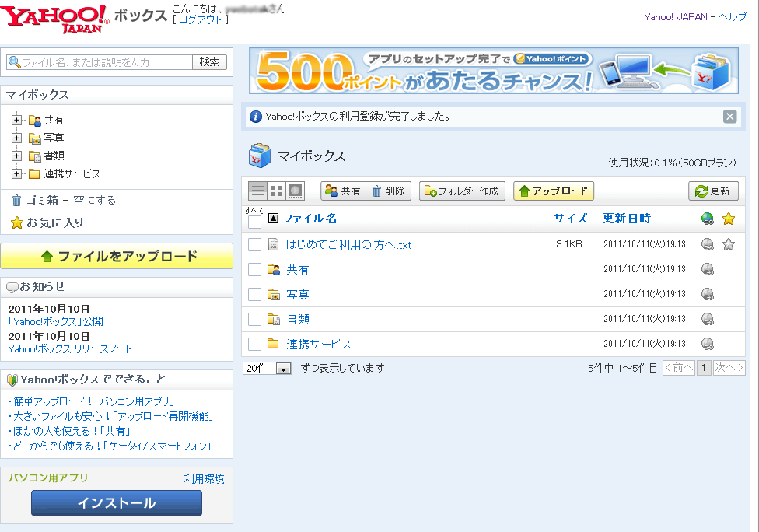
Task: Switch to thumbnail grid view icon
Action: pos(276,191)
